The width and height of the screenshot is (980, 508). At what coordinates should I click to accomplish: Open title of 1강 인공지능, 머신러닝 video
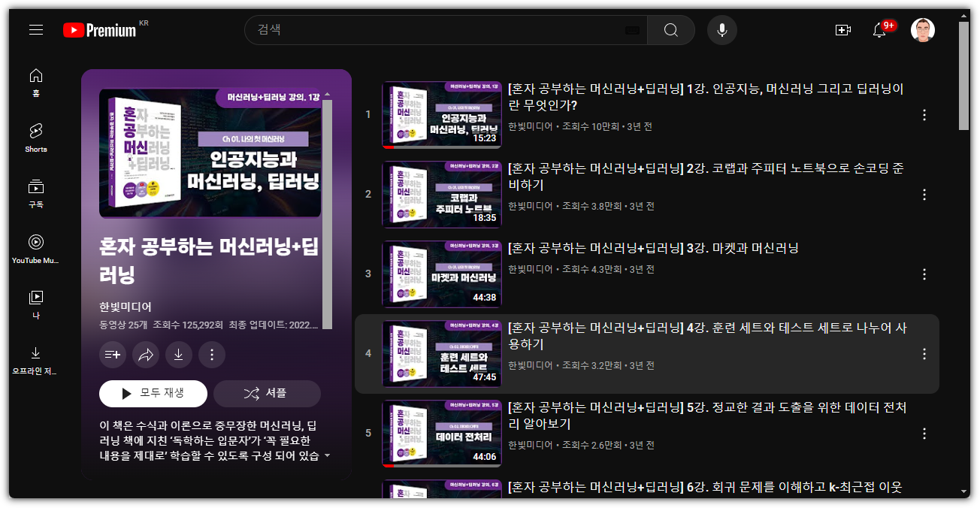coord(706,97)
